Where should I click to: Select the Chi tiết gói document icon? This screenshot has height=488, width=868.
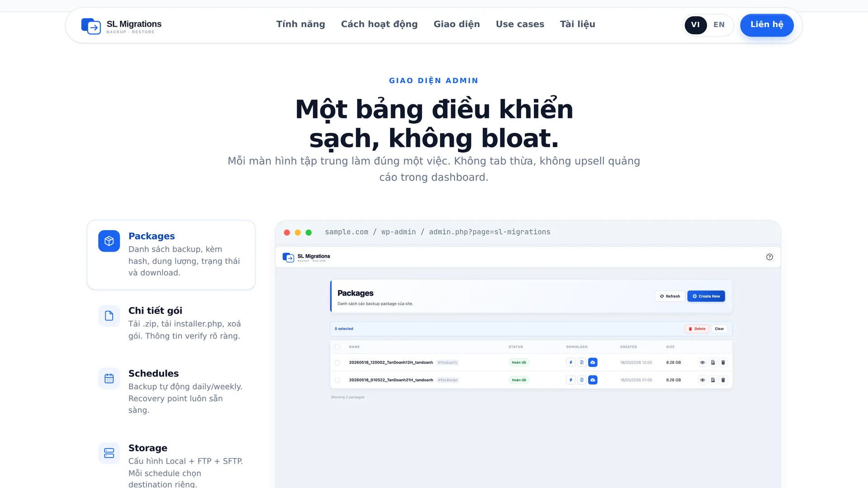(x=109, y=315)
